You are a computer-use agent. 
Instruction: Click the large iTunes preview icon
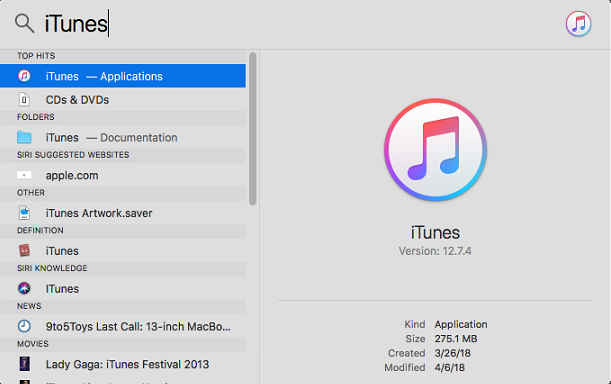(435, 150)
